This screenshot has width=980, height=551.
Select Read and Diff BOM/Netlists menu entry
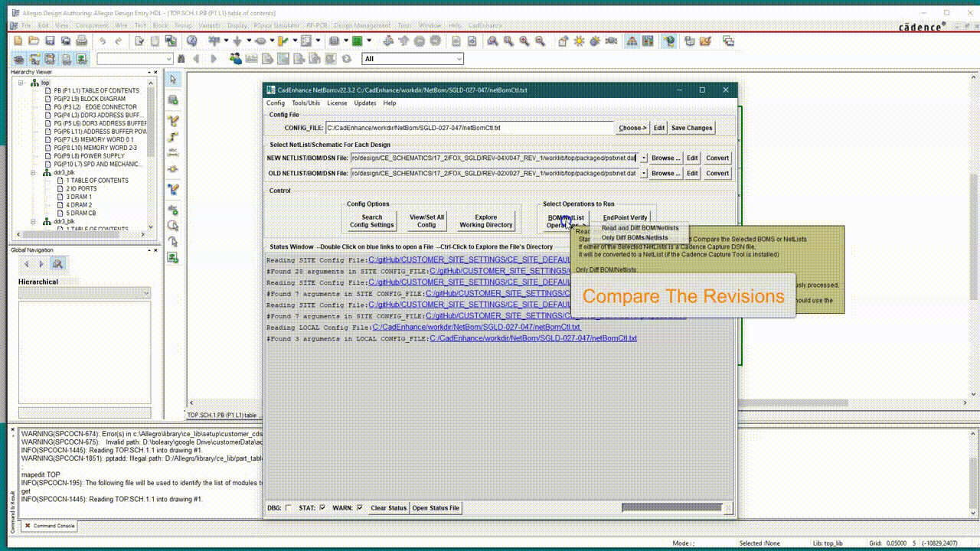tap(640, 228)
